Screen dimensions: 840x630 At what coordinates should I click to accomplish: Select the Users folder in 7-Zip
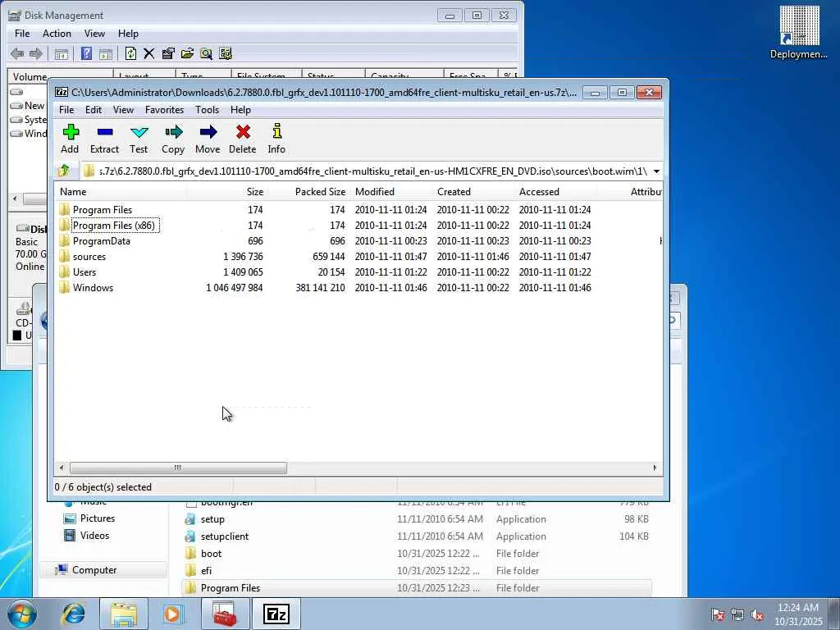[x=84, y=272]
